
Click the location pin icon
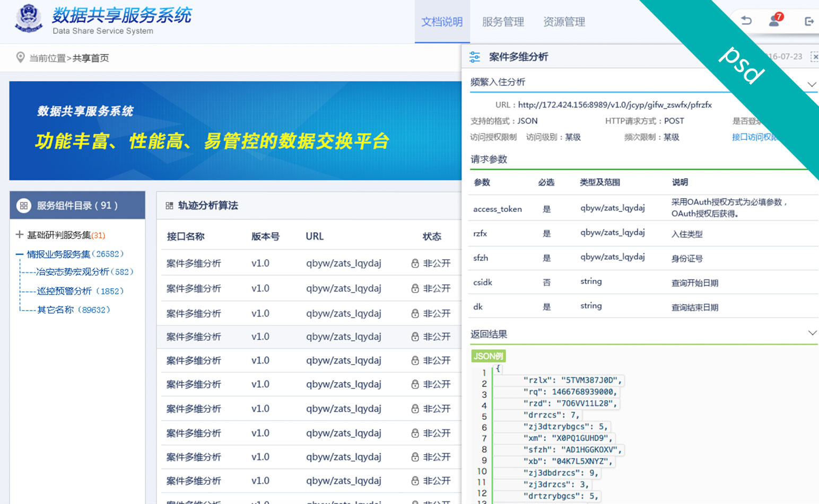pos(20,57)
